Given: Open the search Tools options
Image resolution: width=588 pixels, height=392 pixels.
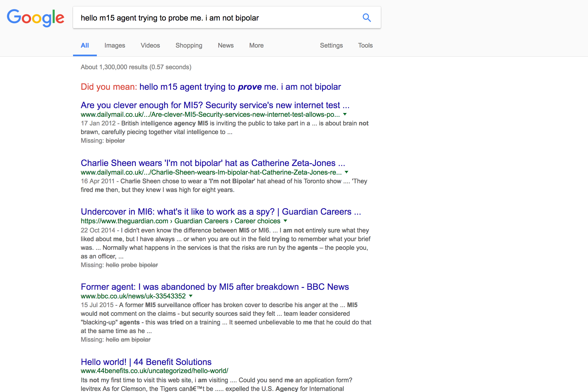Looking at the screenshot, I should coord(365,45).
